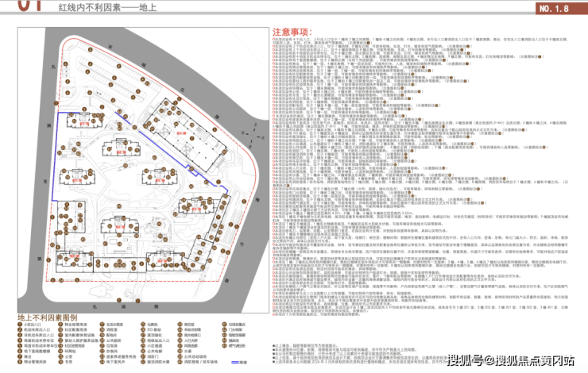Viewport: 588px width, 373px height.
Task: Click legend marker 7 for 商业
Action: pyautogui.click(x=20, y=357)
